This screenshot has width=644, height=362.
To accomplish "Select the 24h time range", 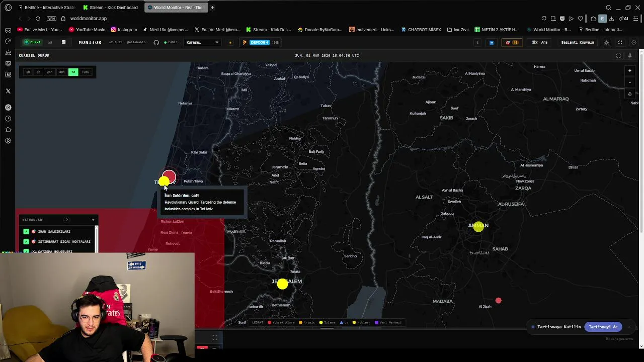I will tap(50, 72).
